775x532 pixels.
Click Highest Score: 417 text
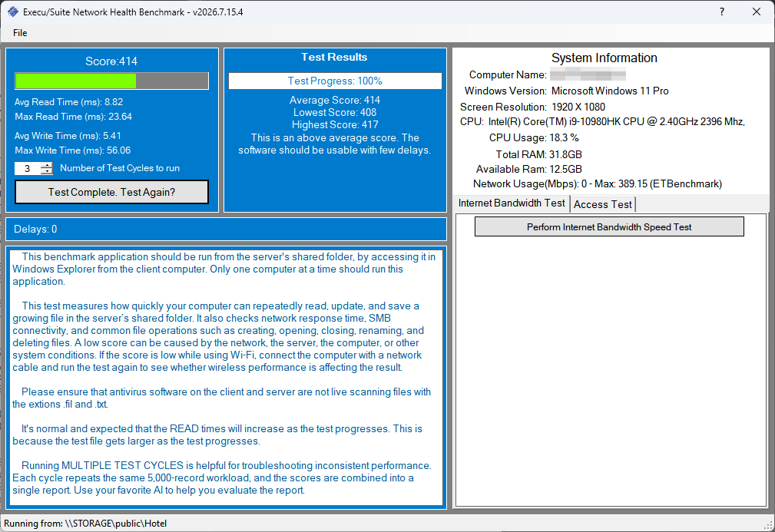point(335,125)
